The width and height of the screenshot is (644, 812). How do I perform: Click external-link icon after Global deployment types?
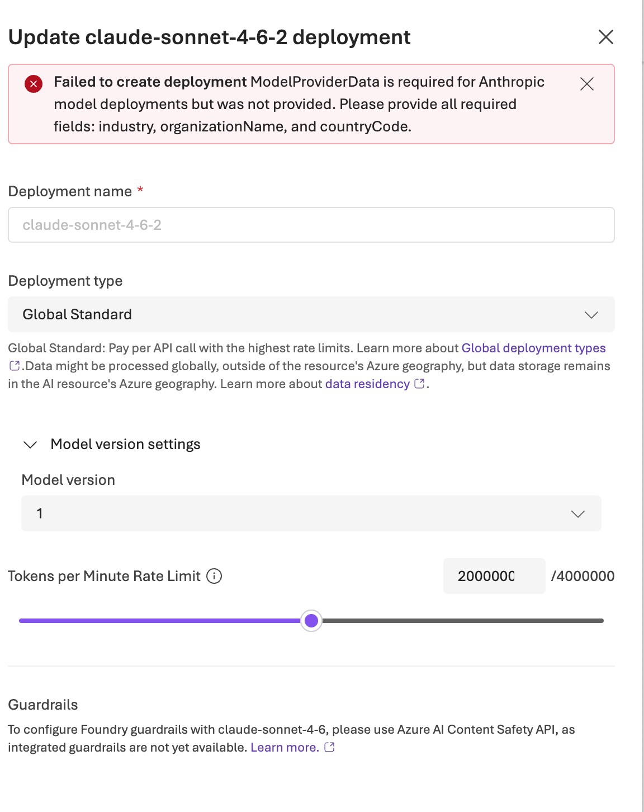[x=15, y=366]
